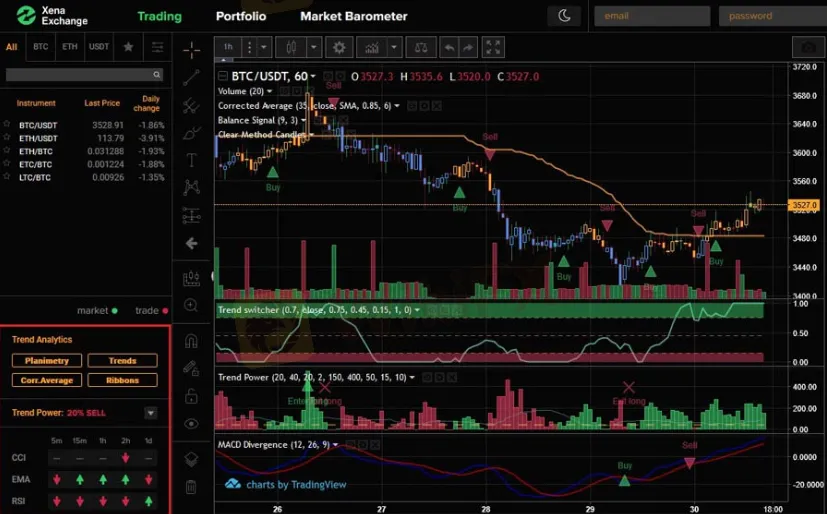Open the time interval dropdown menu
The image size is (827, 514).
pyautogui.click(x=264, y=47)
